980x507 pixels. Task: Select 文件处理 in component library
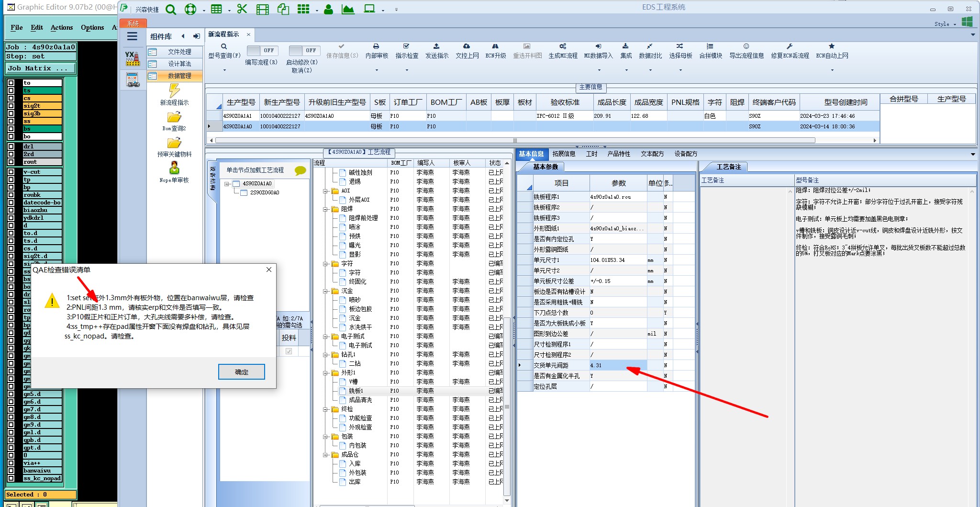click(x=175, y=52)
